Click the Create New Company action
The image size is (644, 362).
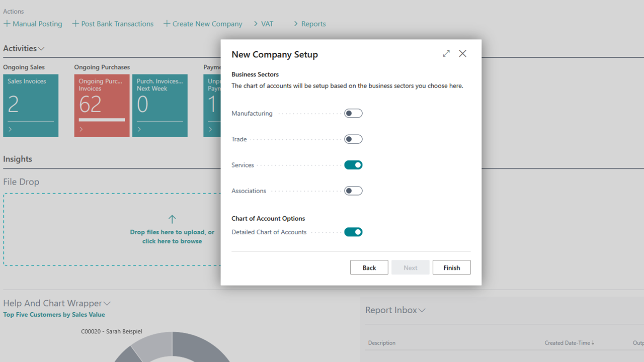(x=203, y=24)
